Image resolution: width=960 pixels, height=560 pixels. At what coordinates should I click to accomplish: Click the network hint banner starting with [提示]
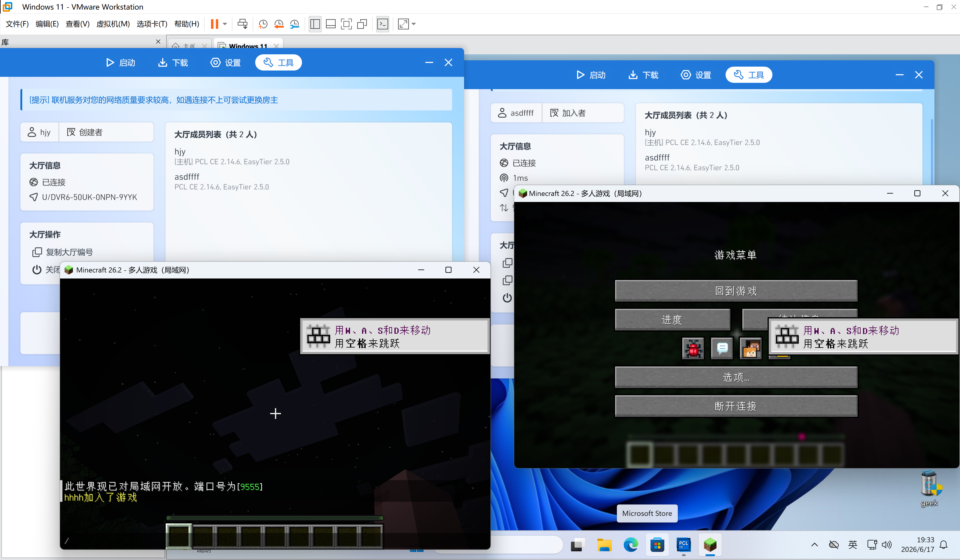tap(237, 100)
